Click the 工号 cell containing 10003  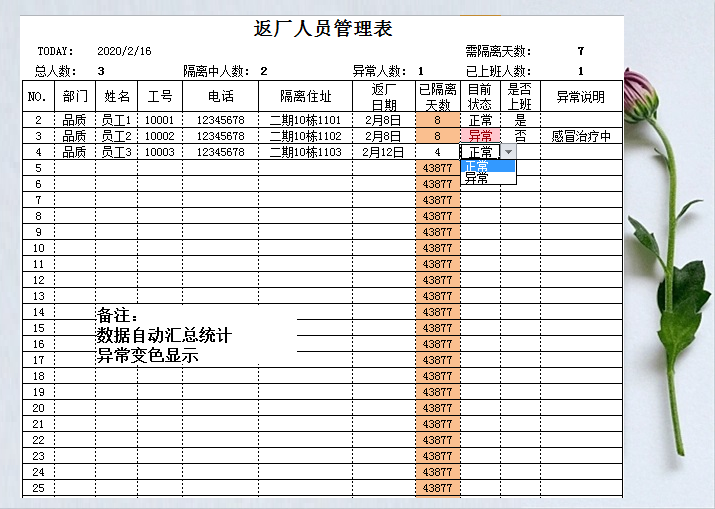[x=159, y=152]
